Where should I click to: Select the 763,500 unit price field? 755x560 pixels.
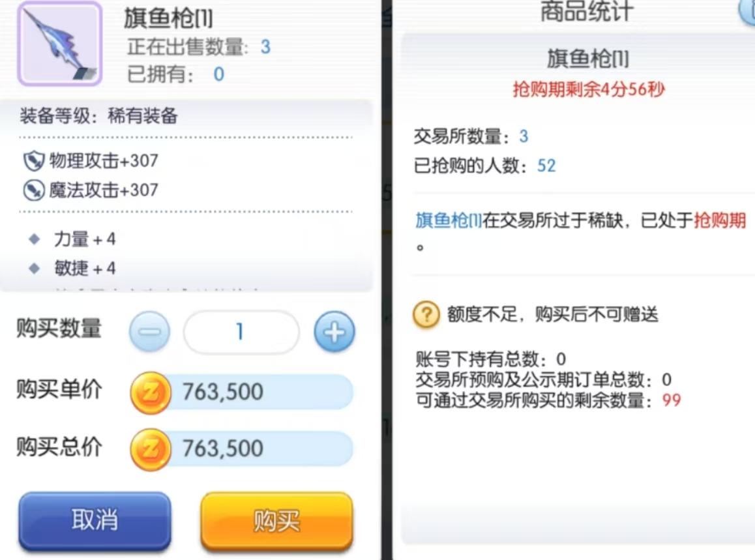pyautogui.click(x=260, y=392)
